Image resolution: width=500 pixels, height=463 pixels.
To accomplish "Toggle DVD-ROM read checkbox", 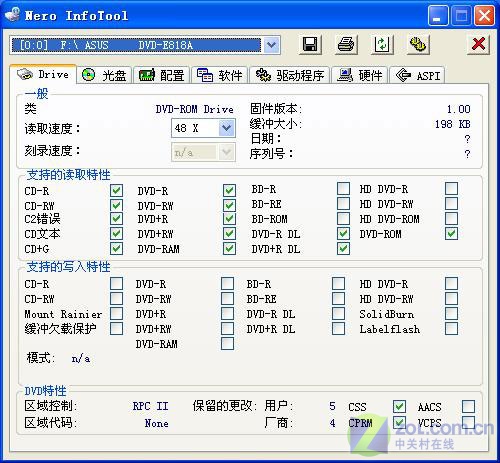I will click(x=451, y=234).
